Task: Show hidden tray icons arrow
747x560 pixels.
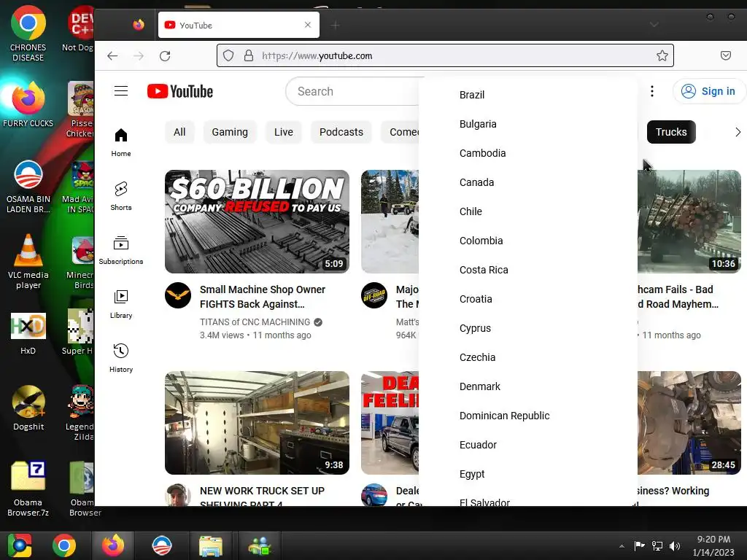Action: coord(622,546)
